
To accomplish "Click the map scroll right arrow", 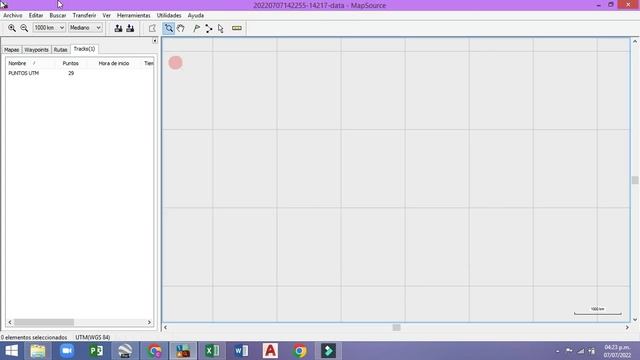I will click(627, 327).
